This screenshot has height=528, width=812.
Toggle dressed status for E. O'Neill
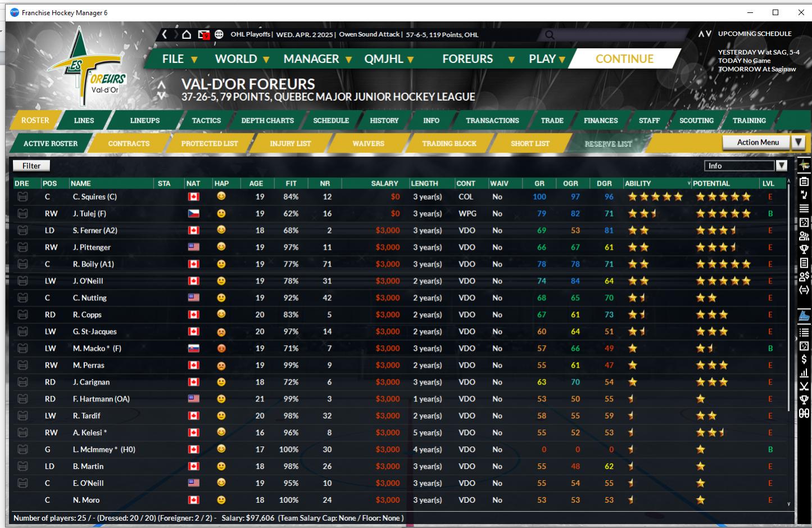[x=22, y=483]
